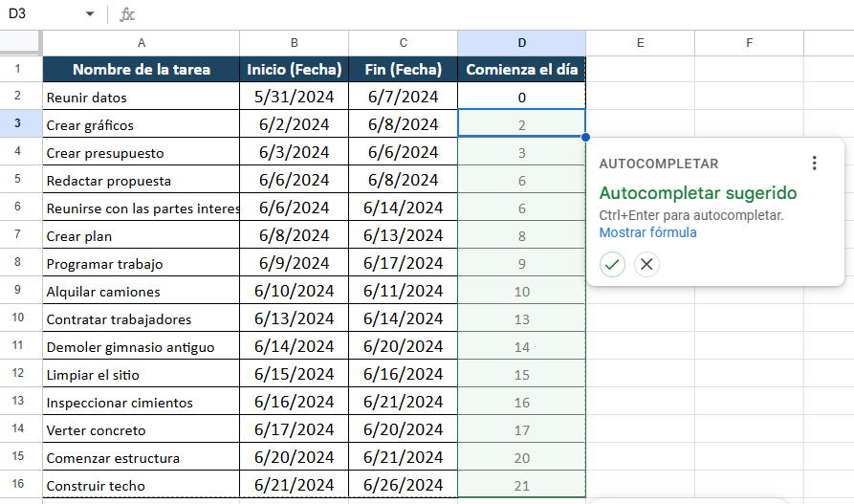Select the 'Reunirse con las partes' cell

pos(142,208)
